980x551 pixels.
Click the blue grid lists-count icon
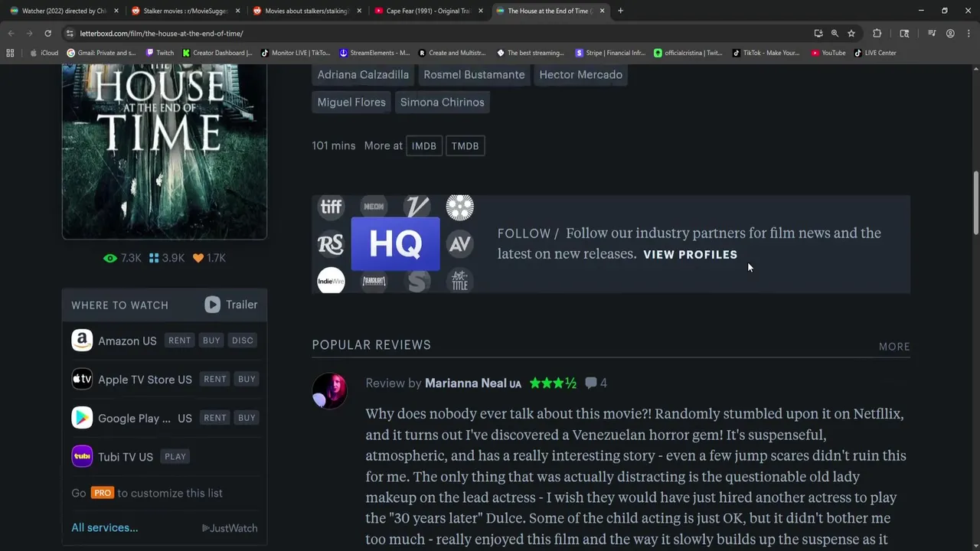click(x=154, y=259)
